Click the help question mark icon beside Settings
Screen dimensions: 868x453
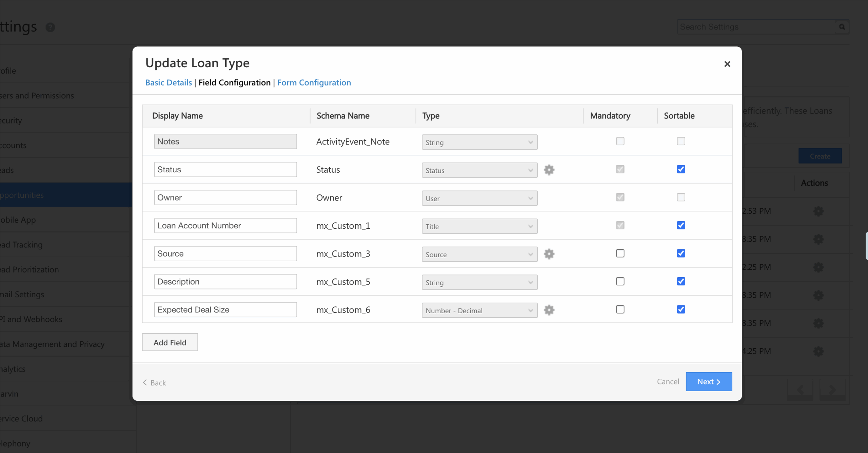point(50,27)
